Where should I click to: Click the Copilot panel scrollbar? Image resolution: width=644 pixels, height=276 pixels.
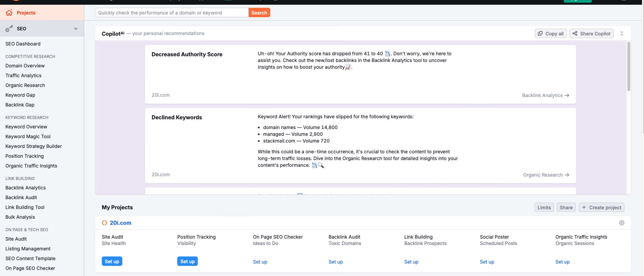point(629,66)
